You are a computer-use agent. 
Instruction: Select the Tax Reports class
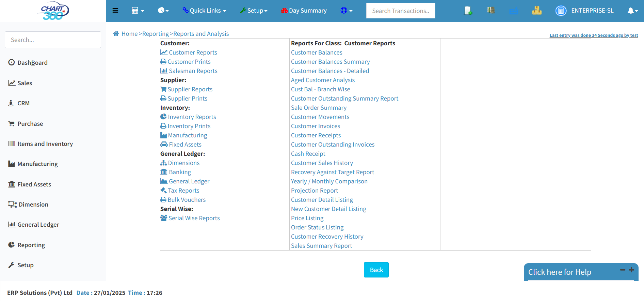click(x=183, y=191)
